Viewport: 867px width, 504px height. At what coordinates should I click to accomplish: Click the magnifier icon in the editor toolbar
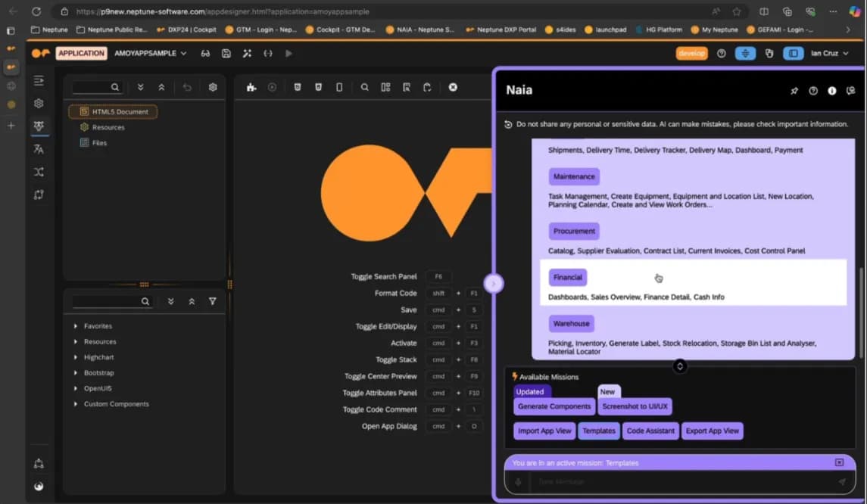[x=364, y=88]
